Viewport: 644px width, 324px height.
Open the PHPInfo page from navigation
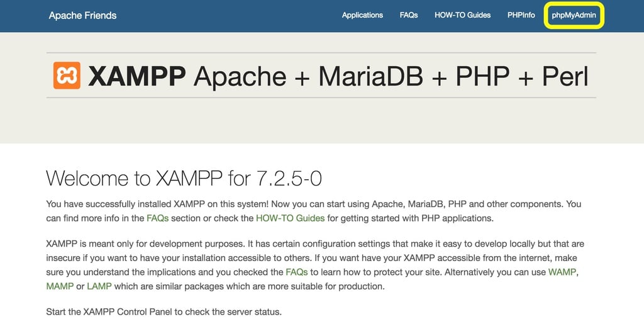pos(521,15)
